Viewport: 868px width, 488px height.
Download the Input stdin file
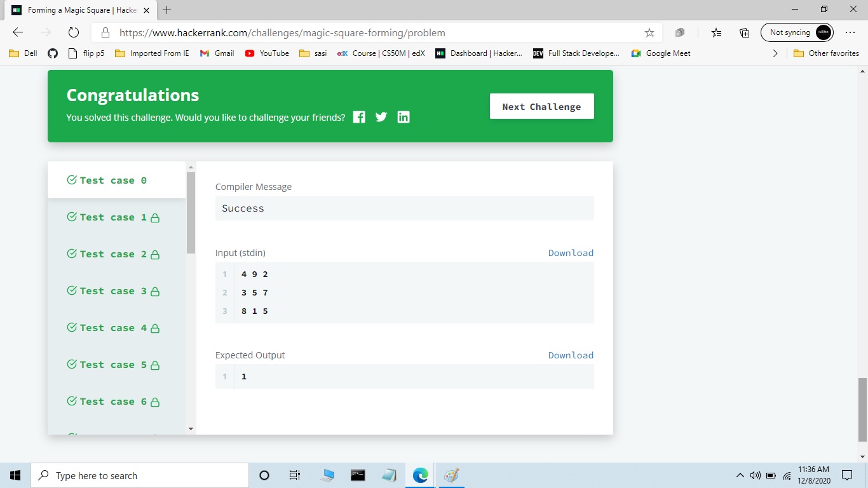570,252
